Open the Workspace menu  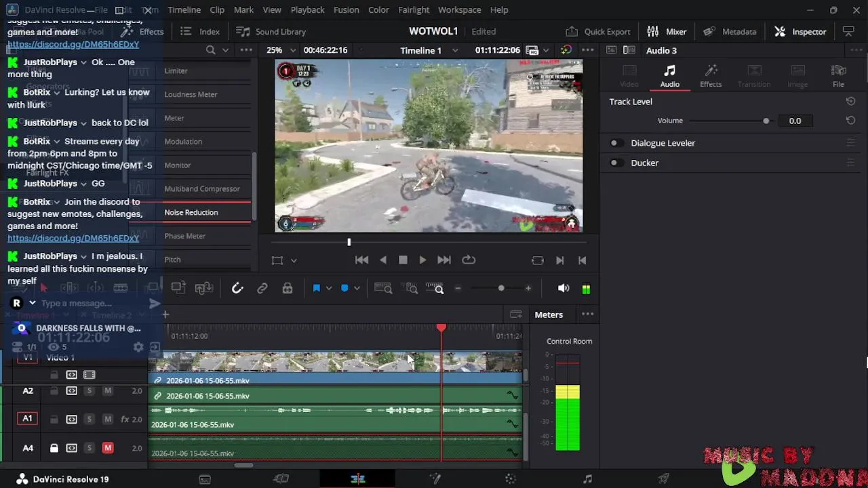point(459,9)
